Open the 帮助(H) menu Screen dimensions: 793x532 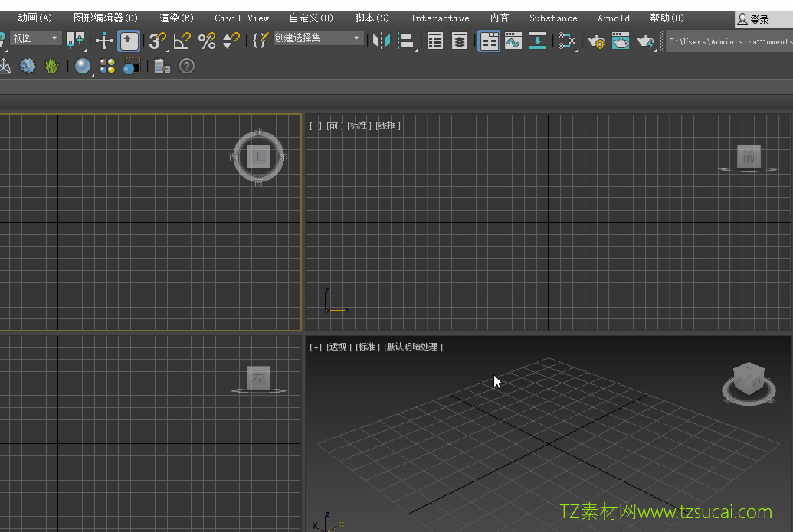[667, 18]
